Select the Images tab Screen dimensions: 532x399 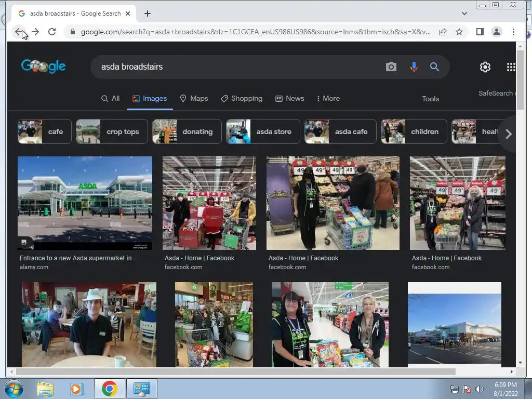[150, 98]
